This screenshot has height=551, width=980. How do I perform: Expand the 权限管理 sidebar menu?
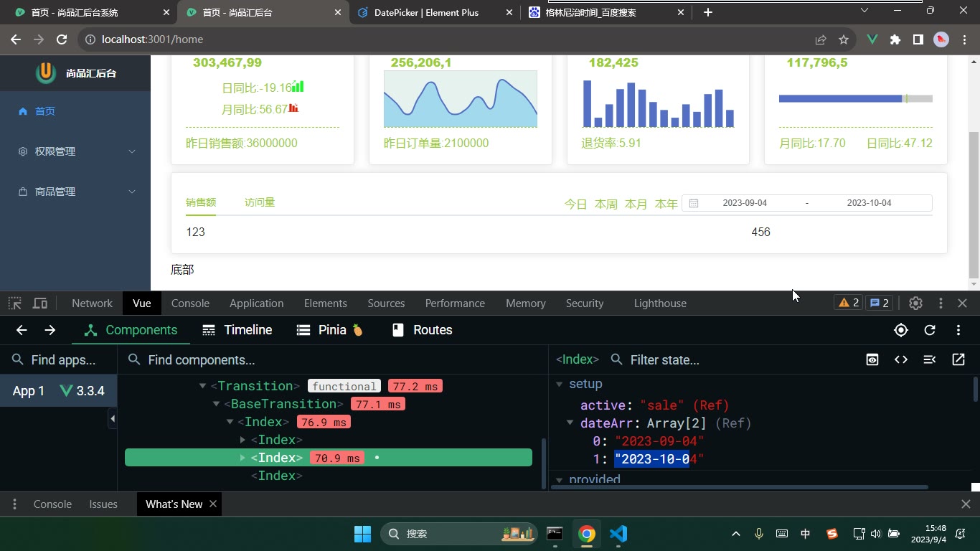[x=75, y=151]
